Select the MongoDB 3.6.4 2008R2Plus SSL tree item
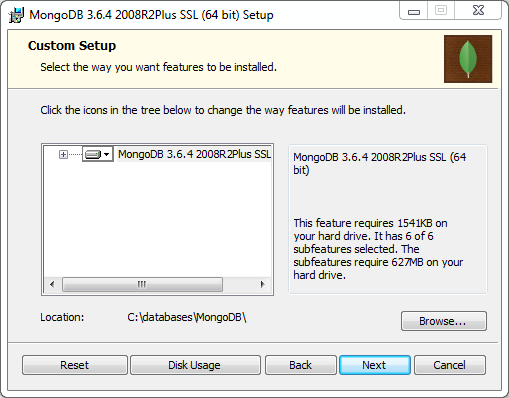The image size is (509, 398). [x=194, y=154]
